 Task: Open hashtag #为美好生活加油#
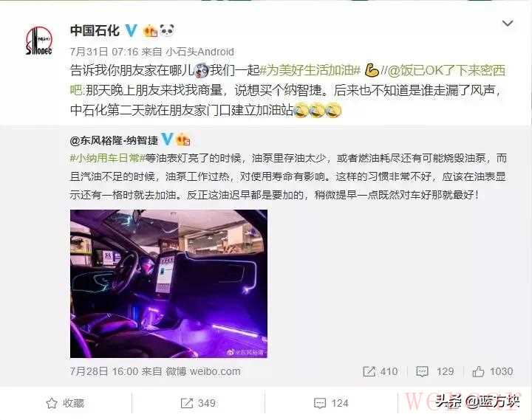pos(310,70)
